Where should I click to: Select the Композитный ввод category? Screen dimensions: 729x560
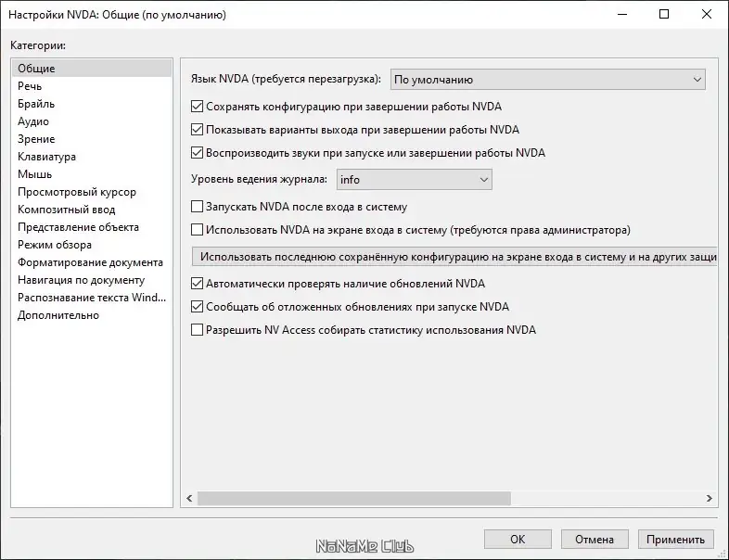[92, 210]
